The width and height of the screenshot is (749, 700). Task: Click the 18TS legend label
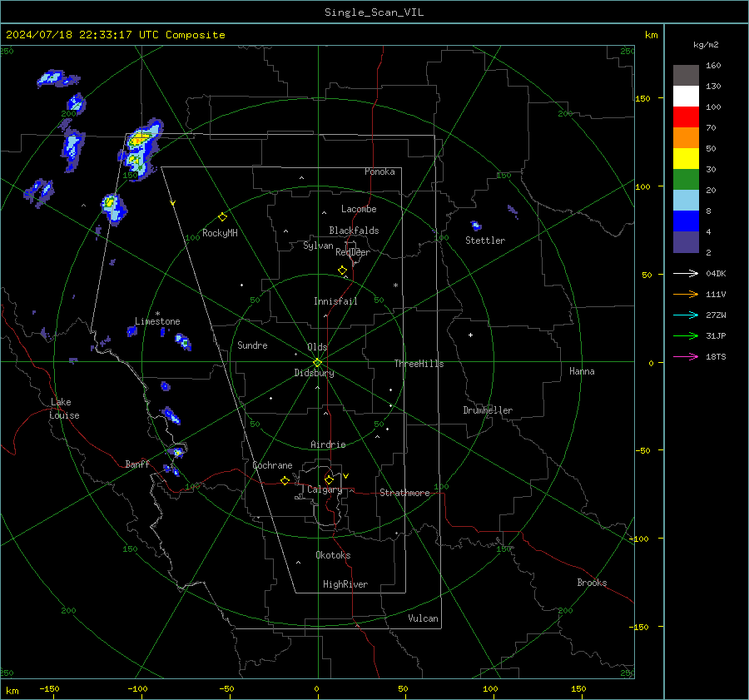(716, 356)
